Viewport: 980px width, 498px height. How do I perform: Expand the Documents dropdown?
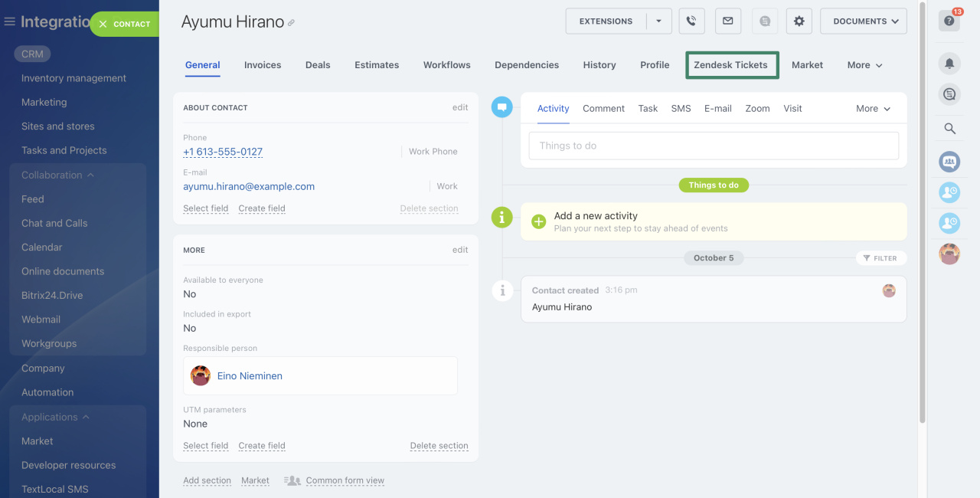tap(863, 21)
